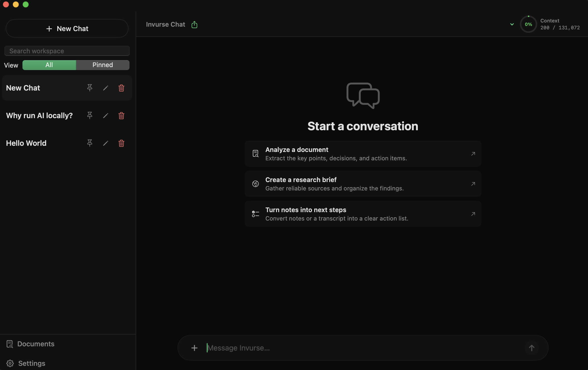
Task: Share the Invurse Chat conversation
Action: click(x=194, y=24)
